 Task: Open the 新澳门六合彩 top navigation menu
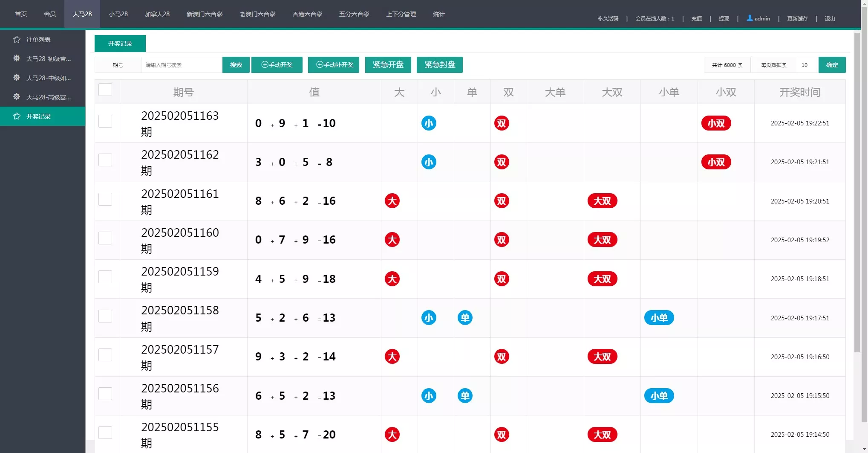pos(205,14)
